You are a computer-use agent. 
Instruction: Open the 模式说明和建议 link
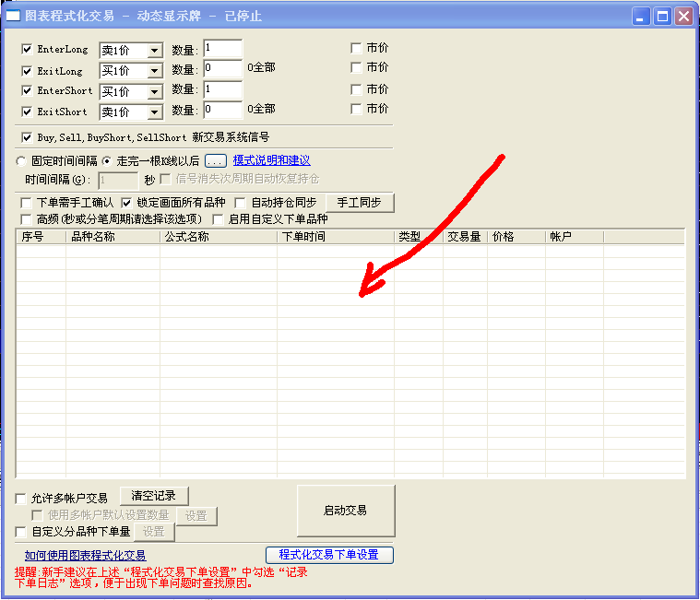pyautogui.click(x=271, y=160)
